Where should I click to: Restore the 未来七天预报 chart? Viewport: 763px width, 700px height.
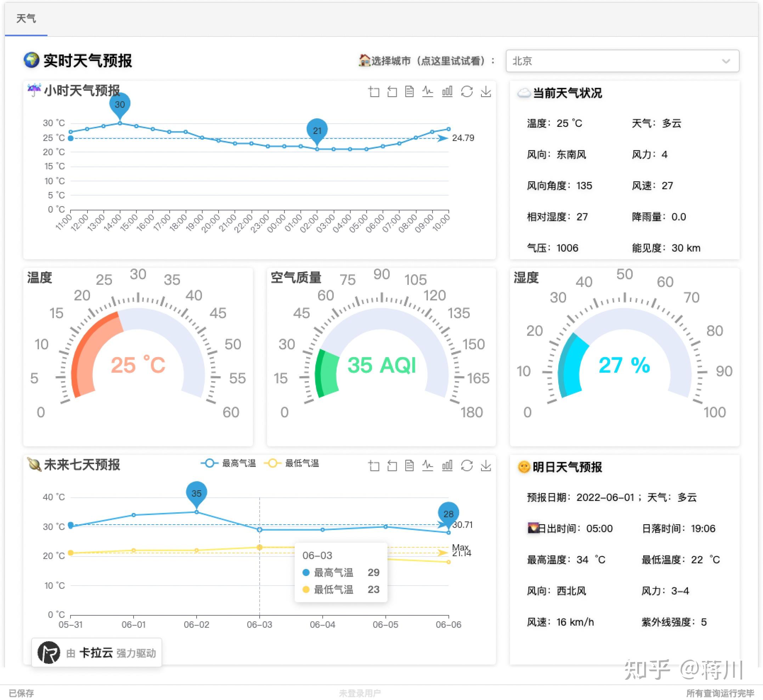(x=467, y=466)
